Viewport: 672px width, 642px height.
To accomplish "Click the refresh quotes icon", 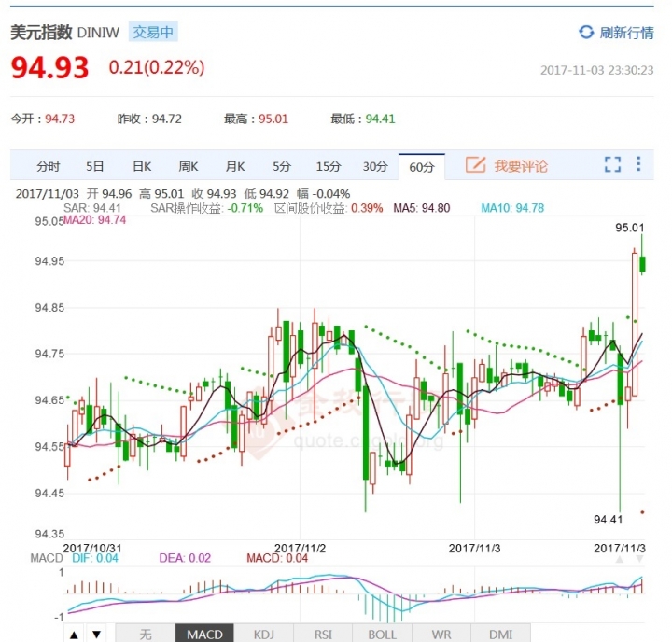I will click(x=586, y=33).
